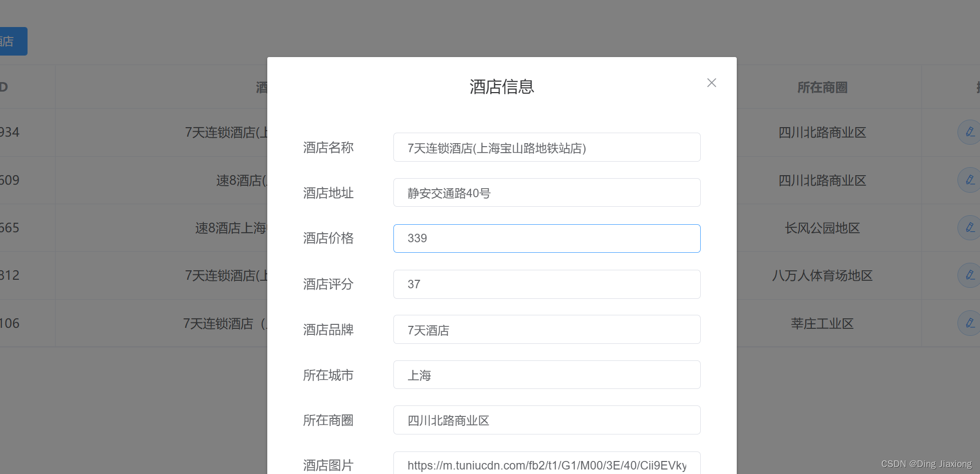Edit the 酒店品牌 field with 7天酒店

click(x=547, y=329)
